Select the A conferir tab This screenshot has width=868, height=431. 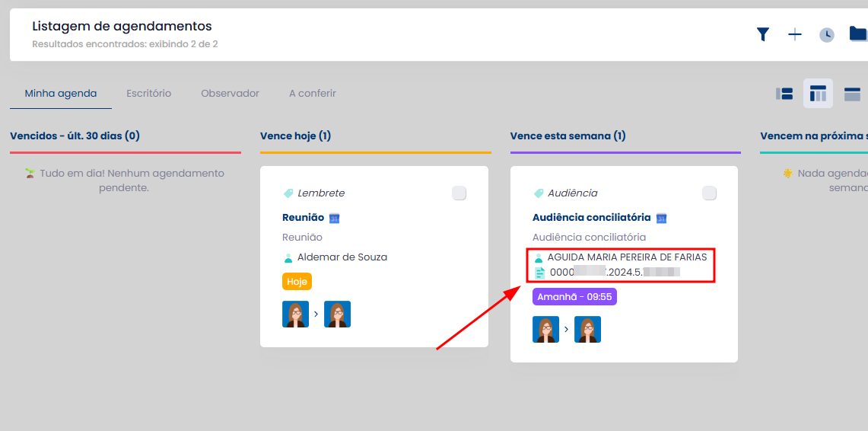tap(312, 94)
